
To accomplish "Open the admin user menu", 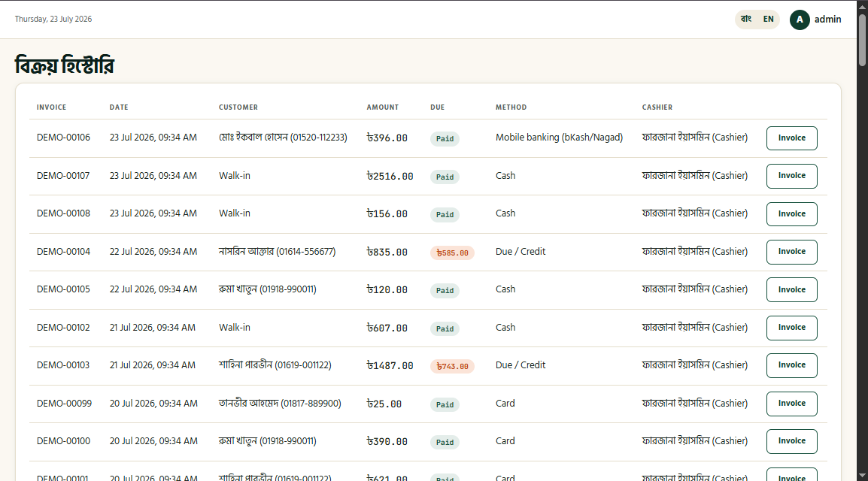I will (816, 20).
